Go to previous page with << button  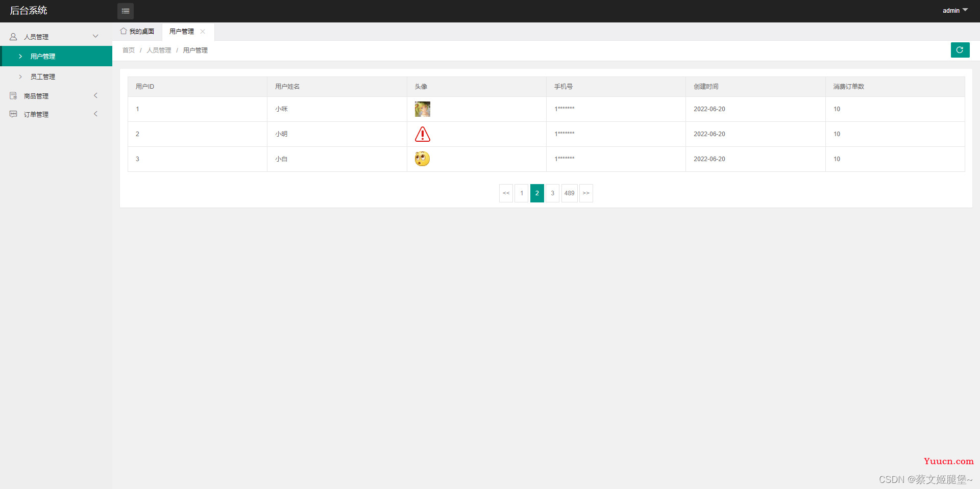[x=506, y=193]
